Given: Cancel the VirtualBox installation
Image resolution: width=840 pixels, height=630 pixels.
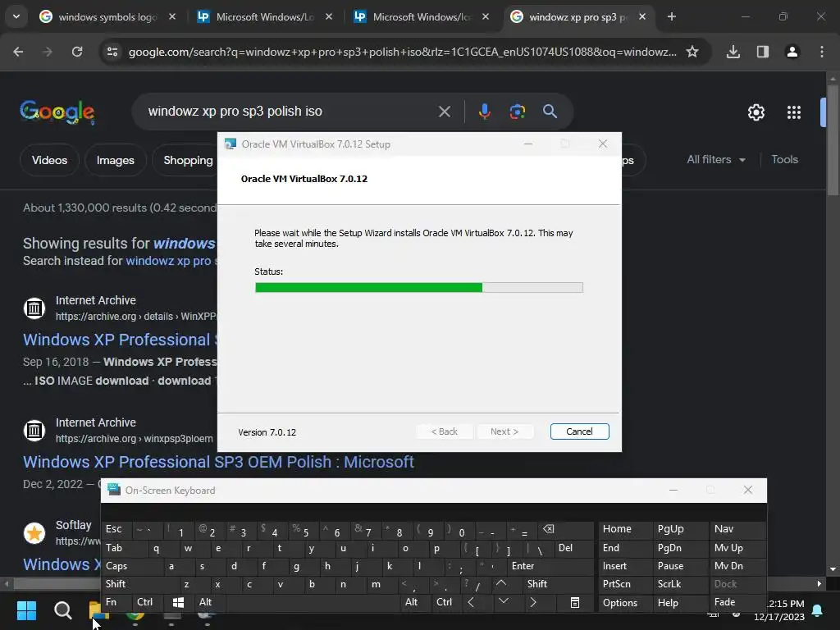Looking at the screenshot, I should tap(579, 431).
